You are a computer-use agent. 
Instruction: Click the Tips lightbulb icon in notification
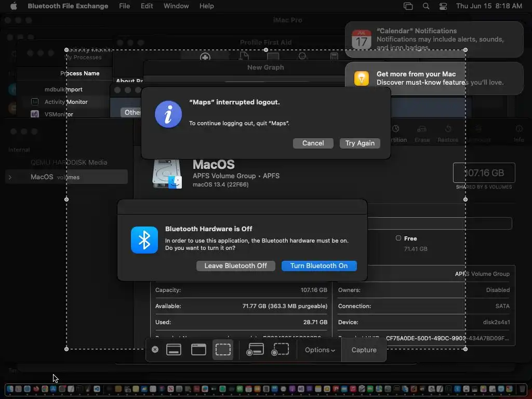point(362,78)
